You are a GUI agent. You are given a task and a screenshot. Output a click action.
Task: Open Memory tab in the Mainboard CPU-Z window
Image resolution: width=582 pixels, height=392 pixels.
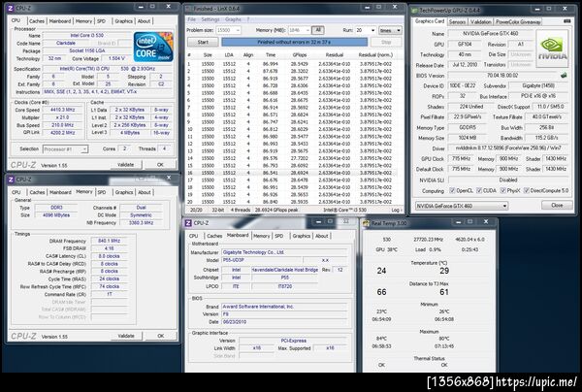point(262,236)
